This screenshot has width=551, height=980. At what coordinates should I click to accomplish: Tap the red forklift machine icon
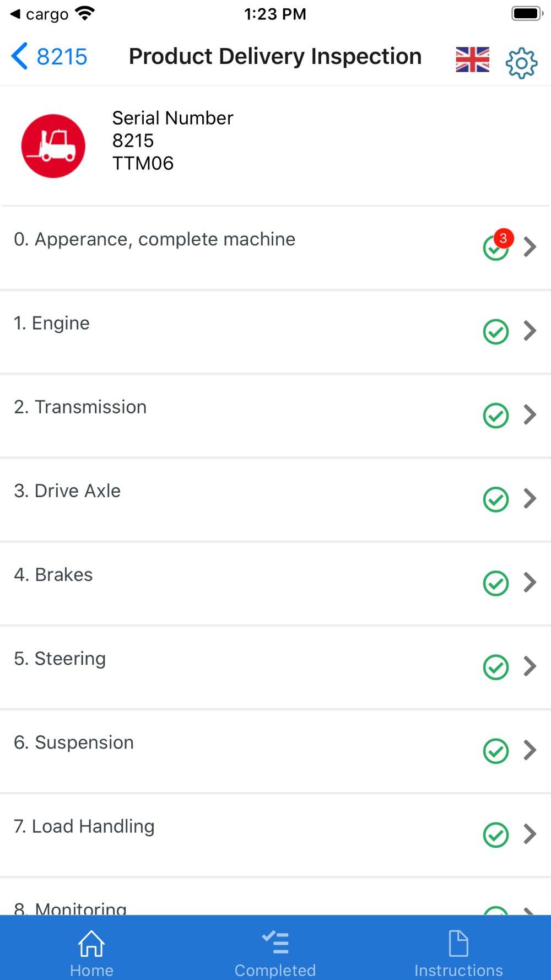tap(53, 146)
